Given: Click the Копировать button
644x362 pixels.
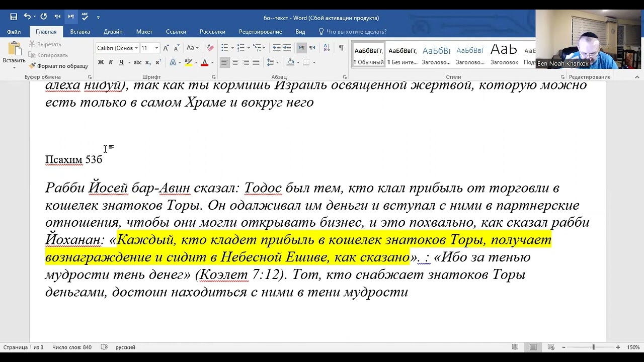Looking at the screenshot, I should pyautogui.click(x=48, y=55).
